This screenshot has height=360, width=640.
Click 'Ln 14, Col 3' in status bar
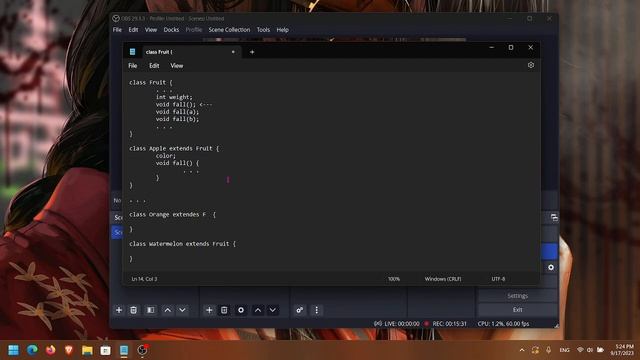click(144, 279)
